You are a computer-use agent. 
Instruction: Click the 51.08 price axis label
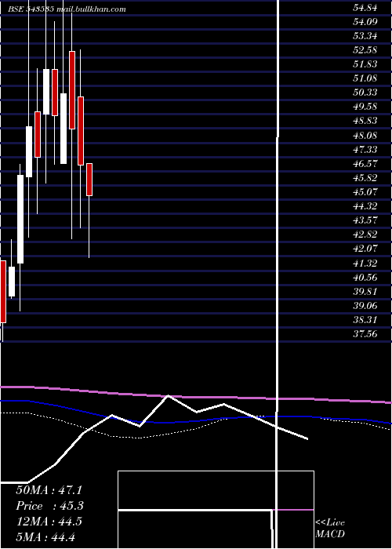tap(365, 78)
